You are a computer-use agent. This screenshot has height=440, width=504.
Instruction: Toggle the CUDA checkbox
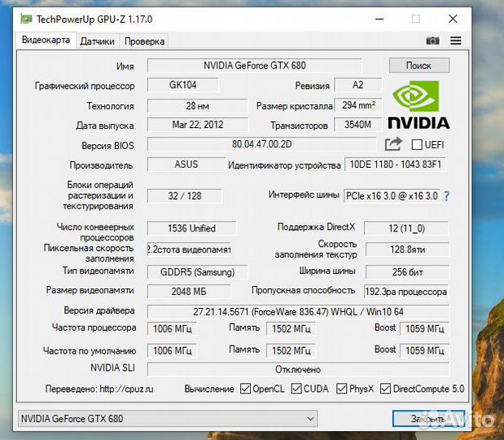click(296, 389)
